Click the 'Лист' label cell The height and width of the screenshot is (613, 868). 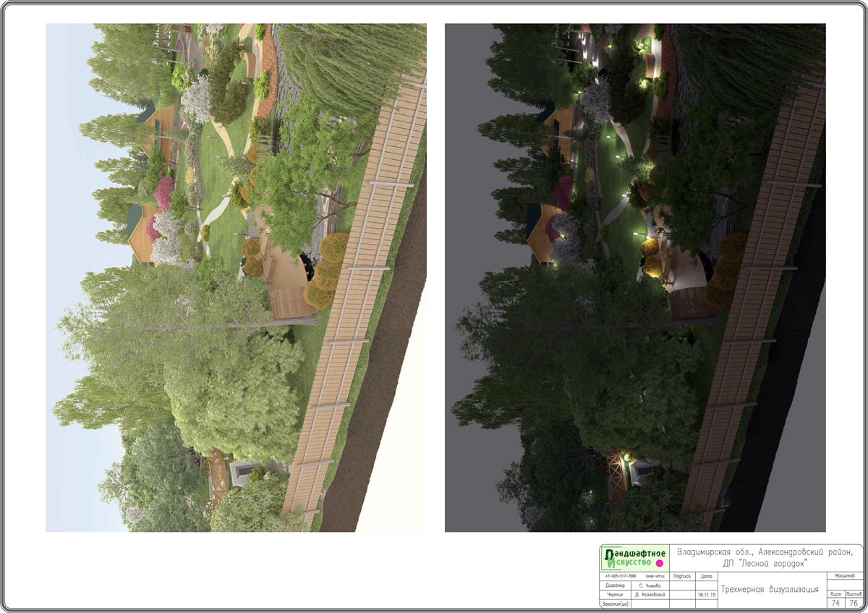click(x=835, y=594)
